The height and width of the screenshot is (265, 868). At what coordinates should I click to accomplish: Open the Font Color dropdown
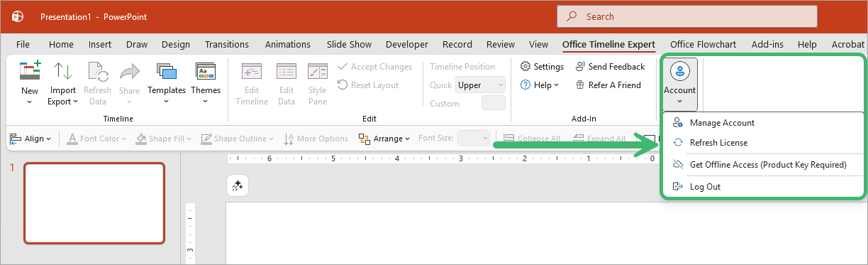(98, 139)
